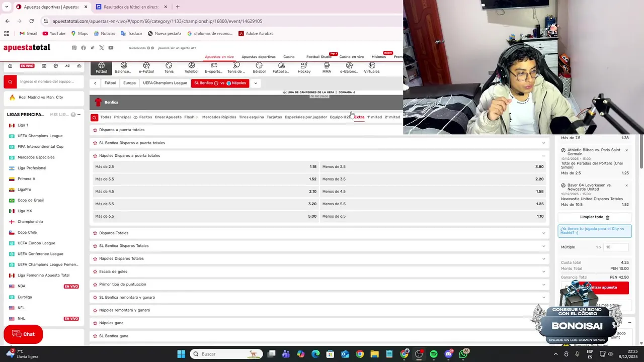644x362 pixels.
Task: Expand SL Benfica Disparos Totales market
Action: pos(543,246)
